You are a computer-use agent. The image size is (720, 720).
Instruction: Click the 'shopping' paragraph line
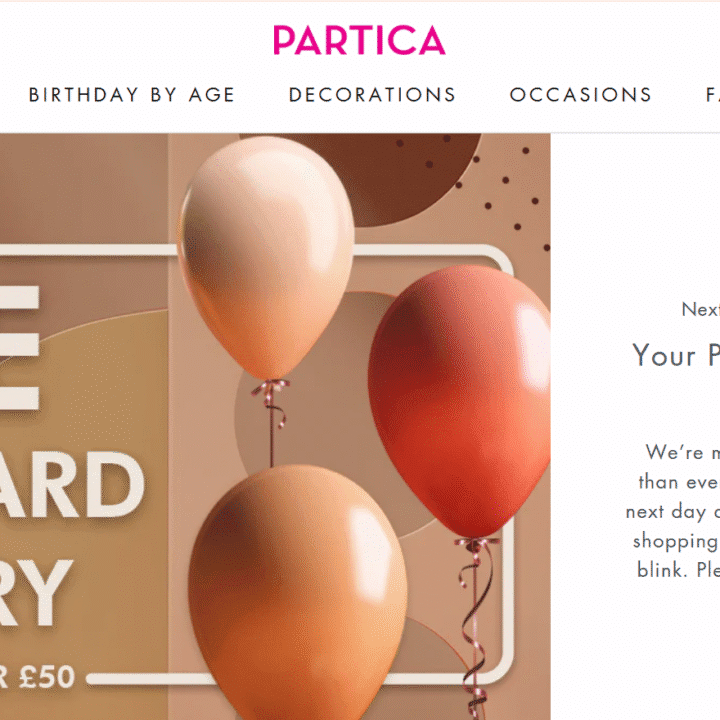tap(675, 541)
